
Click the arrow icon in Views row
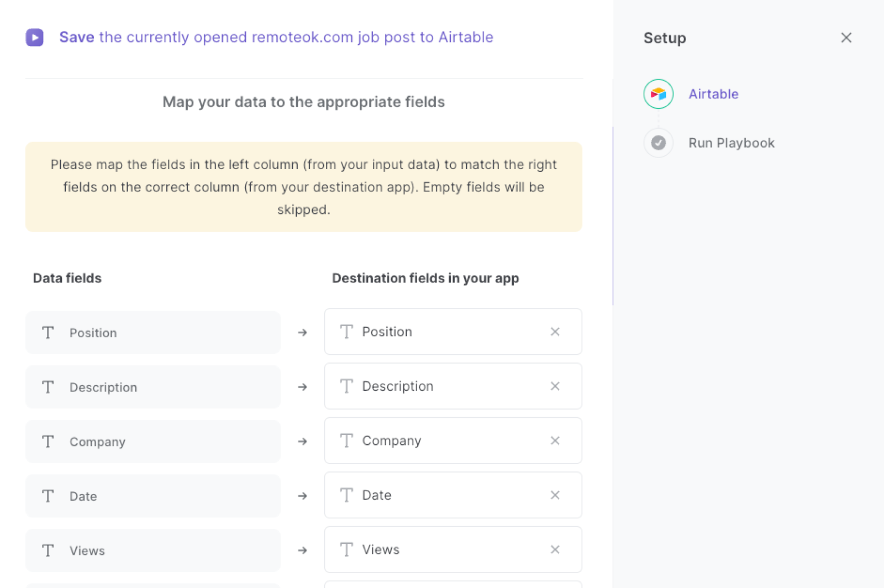tap(302, 550)
